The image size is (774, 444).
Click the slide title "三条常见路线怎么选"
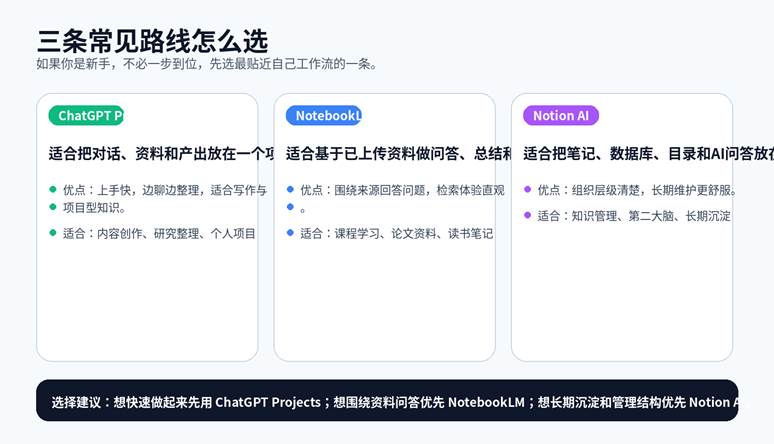pyautogui.click(x=152, y=41)
